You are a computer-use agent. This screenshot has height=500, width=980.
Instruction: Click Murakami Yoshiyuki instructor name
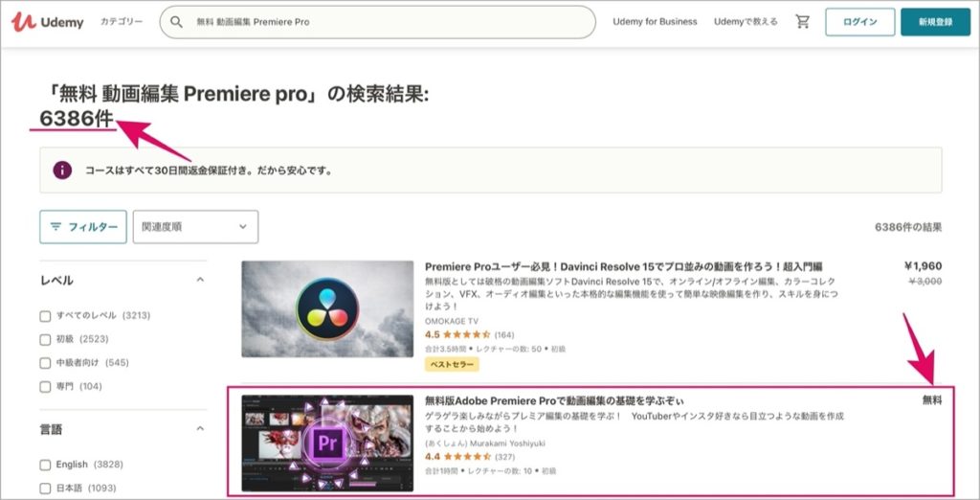(x=485, y=443)
